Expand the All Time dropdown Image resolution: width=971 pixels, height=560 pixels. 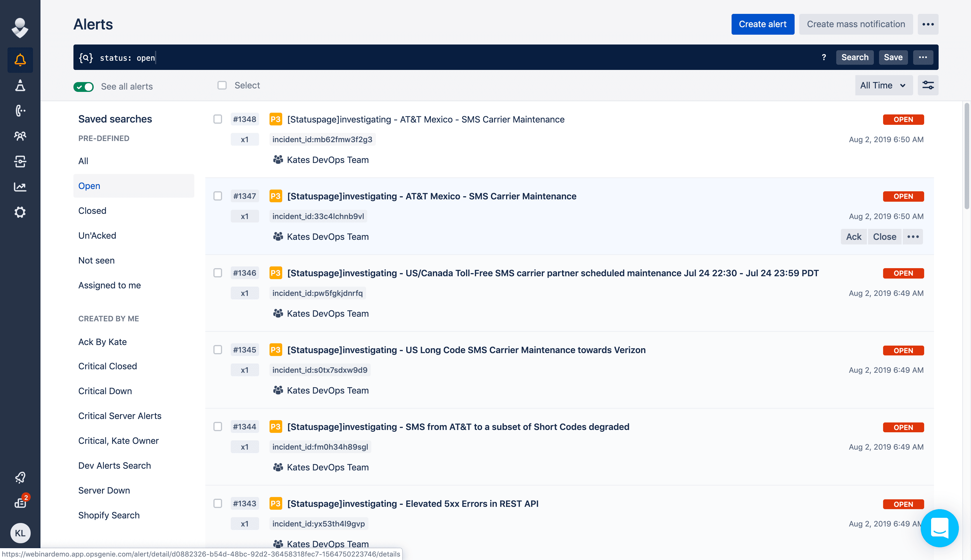point(883,85)
